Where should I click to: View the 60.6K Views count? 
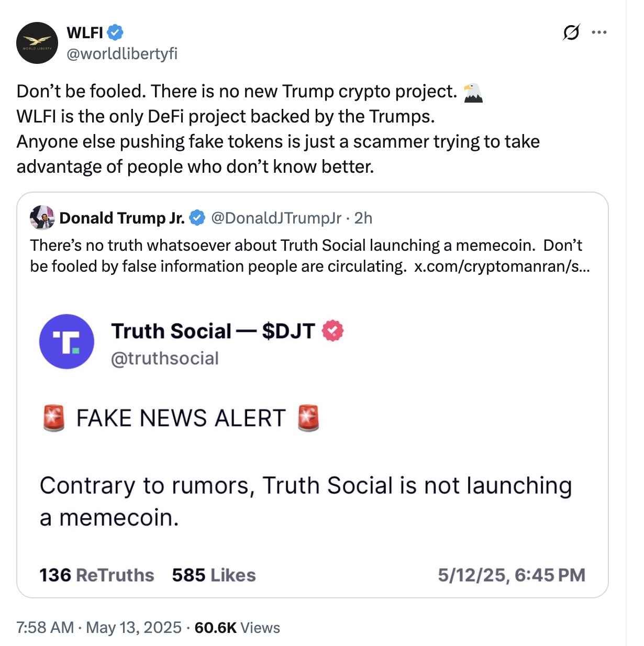237,627
